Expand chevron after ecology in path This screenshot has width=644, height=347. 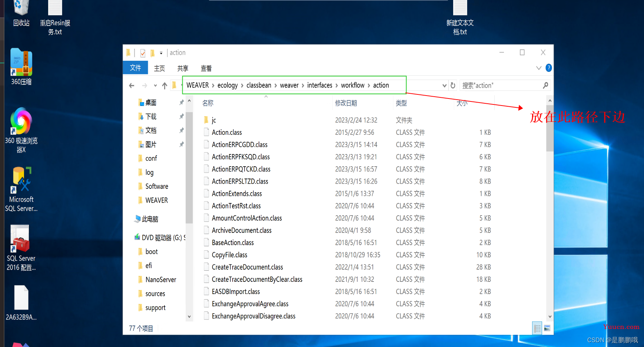pyautogui.click(x=242, y=86)
